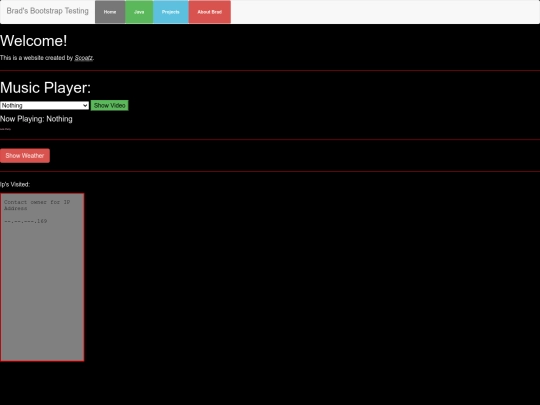This screenshot has width=540, height=405.
Task: Go to the Home nav tab
Action: [x=110, y=12]
